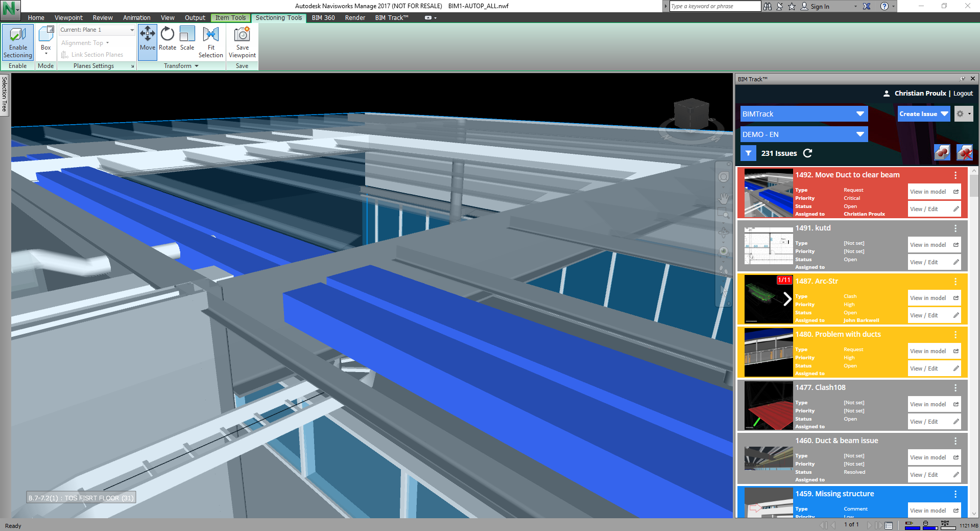Open the Selection Tree side panel
This screenshot has height=531, width=980.
(x=5, y=95)
